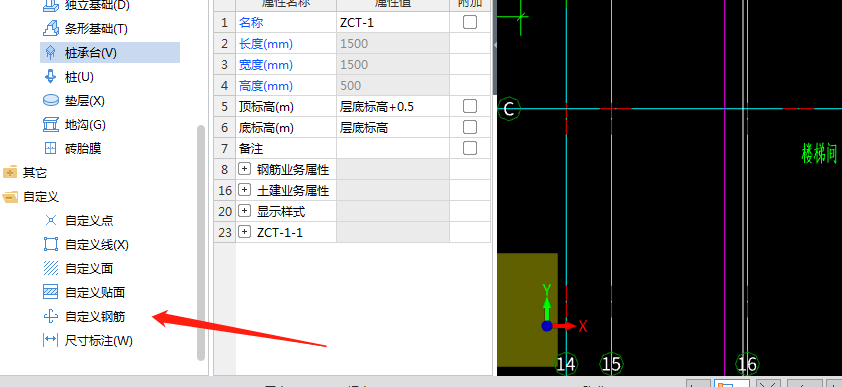Expand 钢筋业务属性 property group
842x387 pixels.
244,170
